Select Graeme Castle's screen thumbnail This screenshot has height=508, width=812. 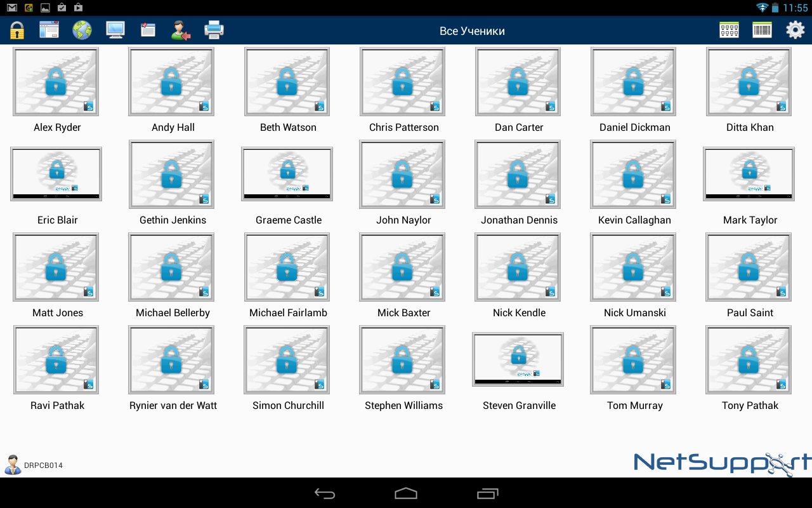pos(287,174)
